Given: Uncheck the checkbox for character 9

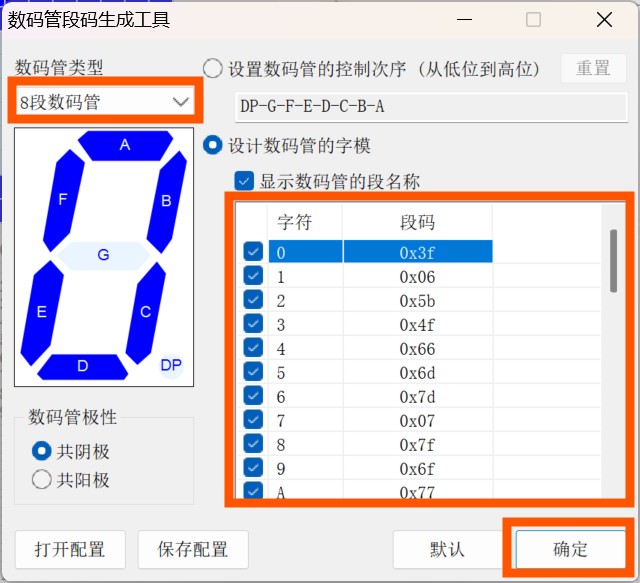Looking at the screenshot, I should click(x=253, y=467).
